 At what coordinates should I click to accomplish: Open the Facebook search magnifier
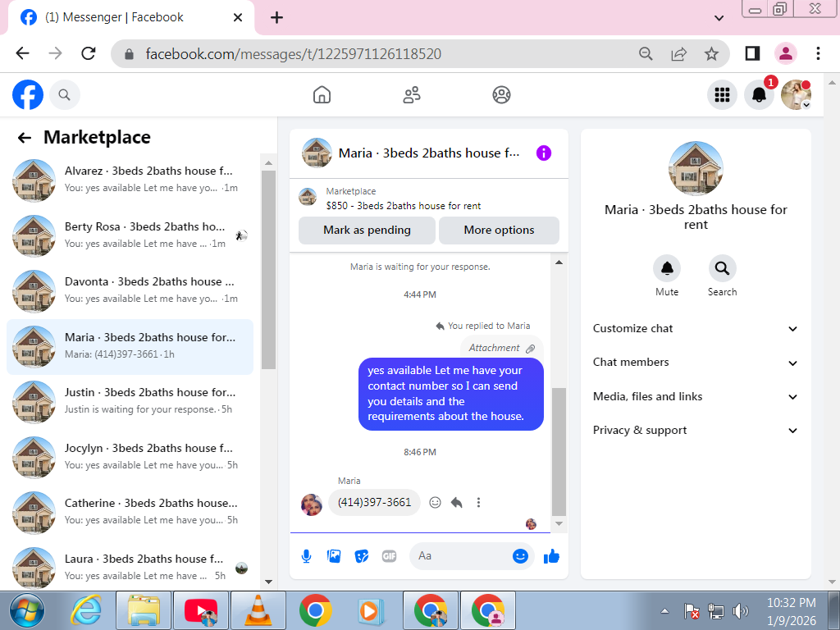(64, 95)
